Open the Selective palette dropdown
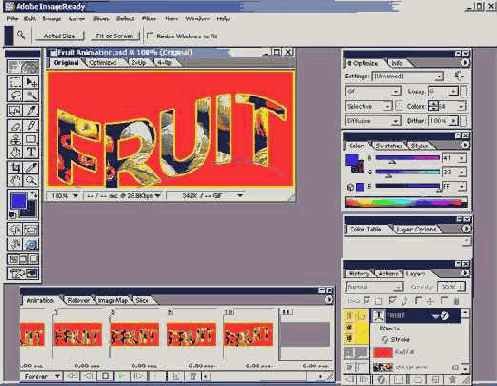This screenshot has height=386, width=497. click(x=368, y=106)
